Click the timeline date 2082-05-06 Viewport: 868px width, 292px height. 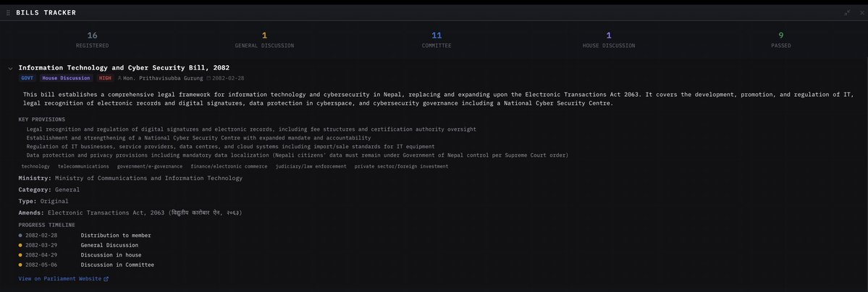coord(41,265)
